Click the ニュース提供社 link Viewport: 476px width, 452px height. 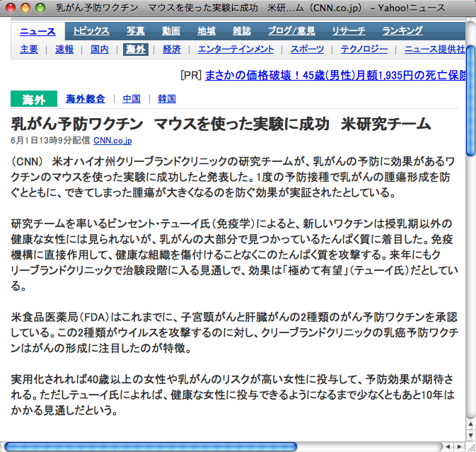pos(434,50)
